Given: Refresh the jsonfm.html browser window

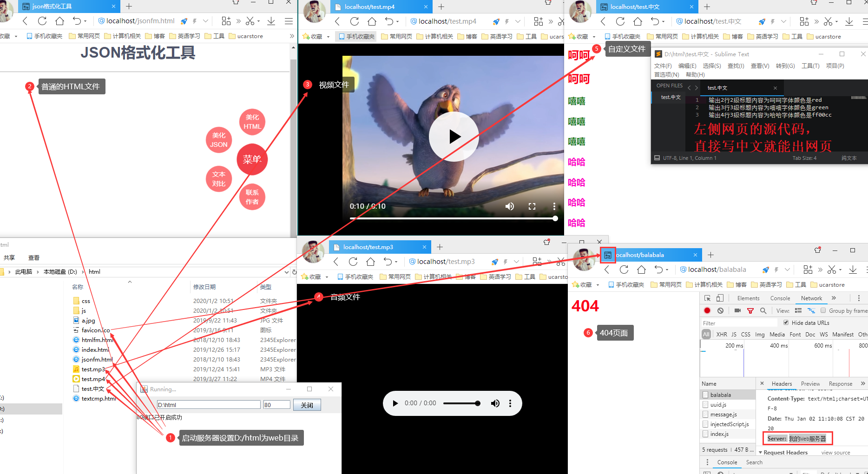Looking at the screenshot, I should tap(42, 21).
